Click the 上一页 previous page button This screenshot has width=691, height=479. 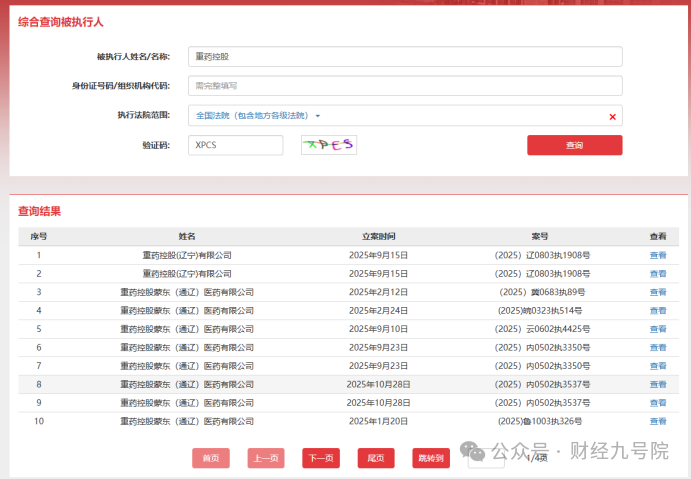[266, 458]
